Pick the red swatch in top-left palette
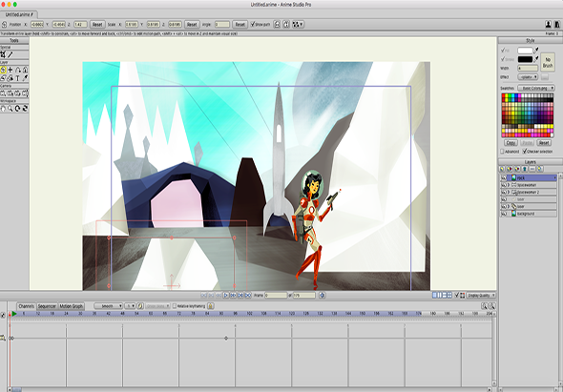The width and height of the screenshot is (563, 392). (x=504, y=95)
